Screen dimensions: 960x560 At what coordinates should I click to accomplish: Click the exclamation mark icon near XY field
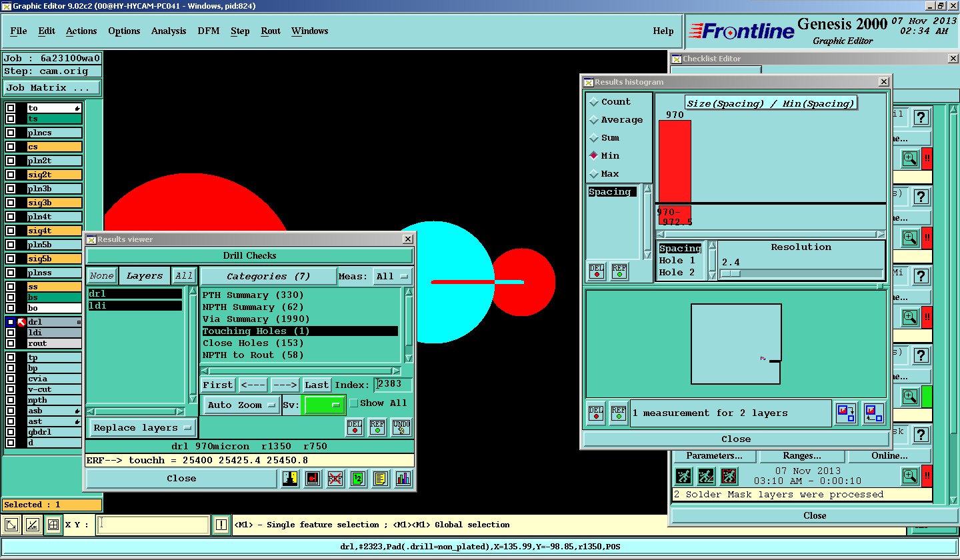221,525
